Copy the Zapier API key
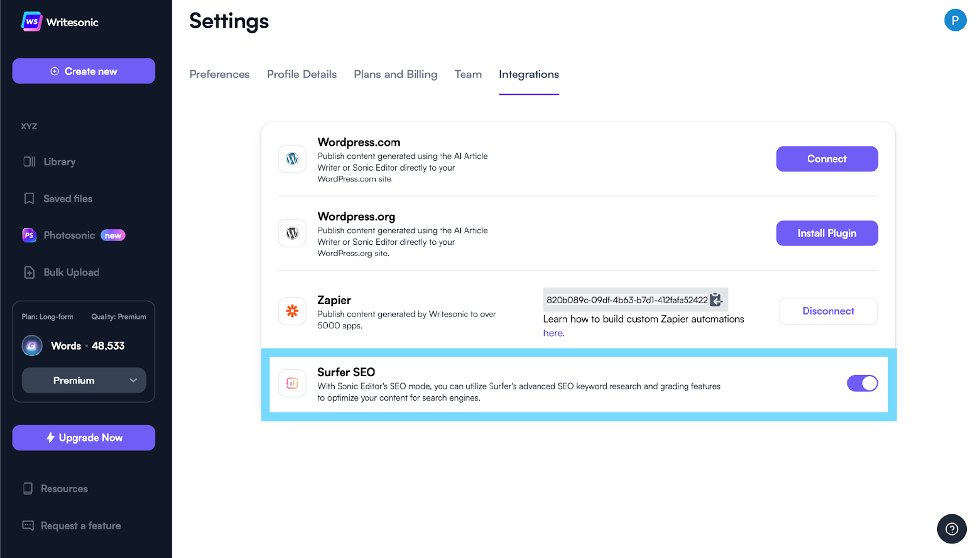 click(716, 300)
